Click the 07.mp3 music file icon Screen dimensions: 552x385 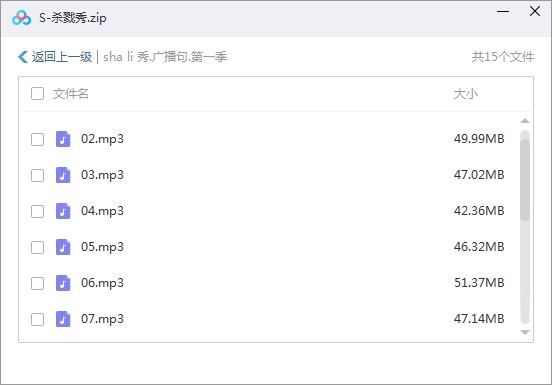coord(63,319)
